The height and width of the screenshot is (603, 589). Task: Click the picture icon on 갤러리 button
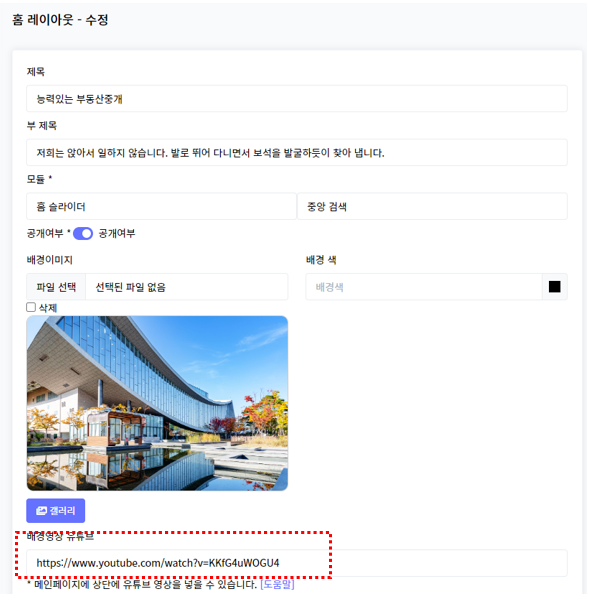(41, 511)
